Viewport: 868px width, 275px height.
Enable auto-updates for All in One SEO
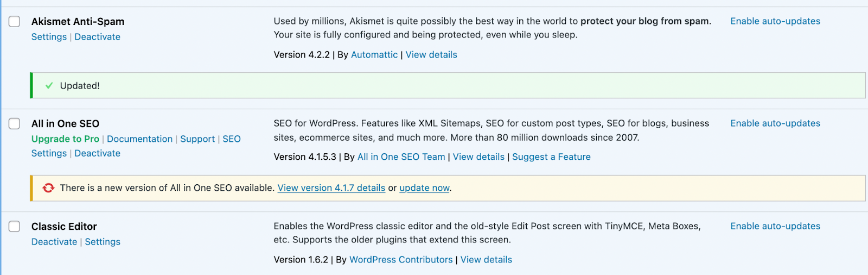pos(775,123)
